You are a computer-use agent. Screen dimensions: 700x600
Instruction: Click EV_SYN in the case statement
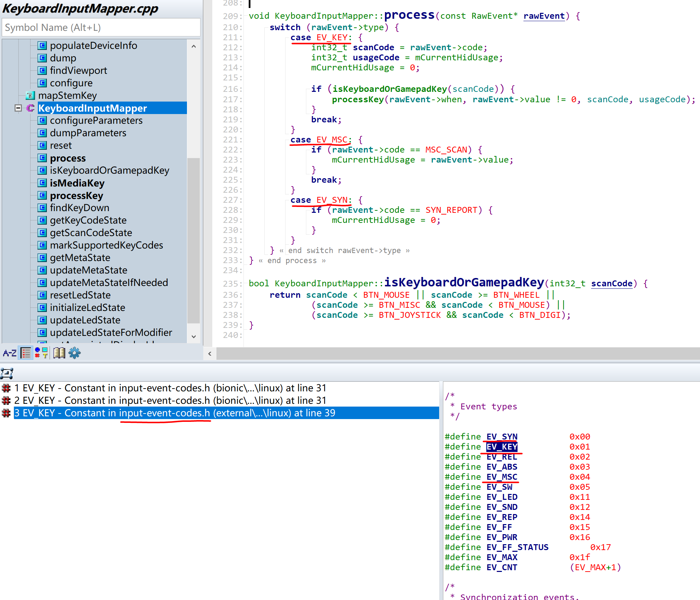(332, 200)
